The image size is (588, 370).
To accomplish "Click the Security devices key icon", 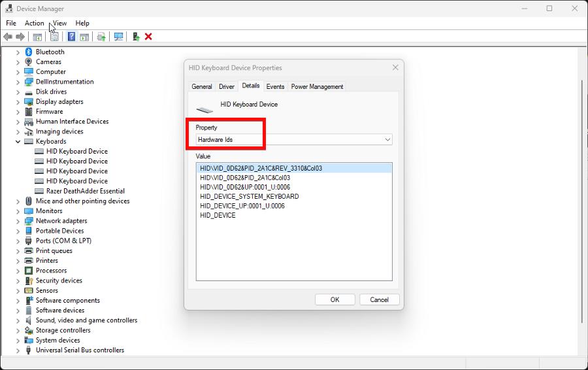I will tap(29, 280).
